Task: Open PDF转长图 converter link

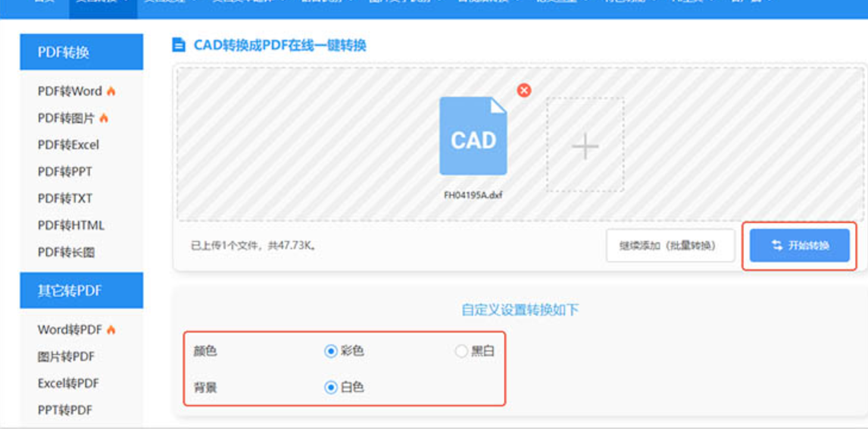Action: [x=66, y=252]
